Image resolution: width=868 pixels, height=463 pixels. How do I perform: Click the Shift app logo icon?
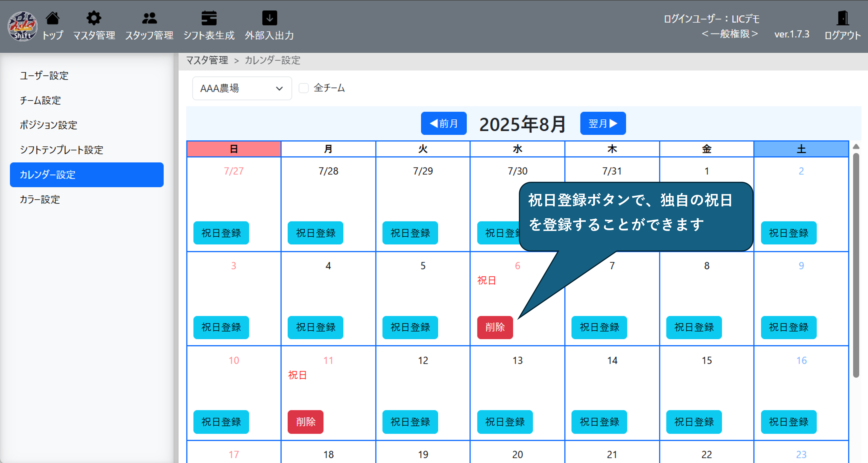[22, 26]
